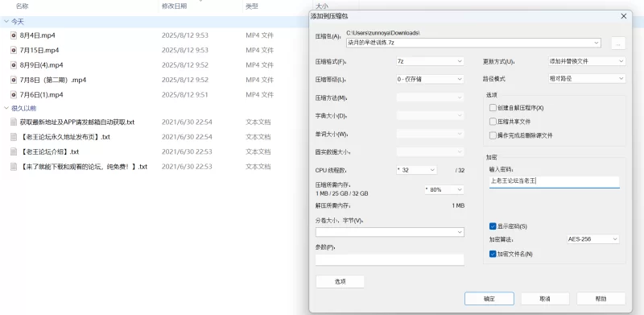Viewport: 644px width, 315px height.
Task: Enable 操作完成后删除源文件 checkbox
Action: click(493, 135)
